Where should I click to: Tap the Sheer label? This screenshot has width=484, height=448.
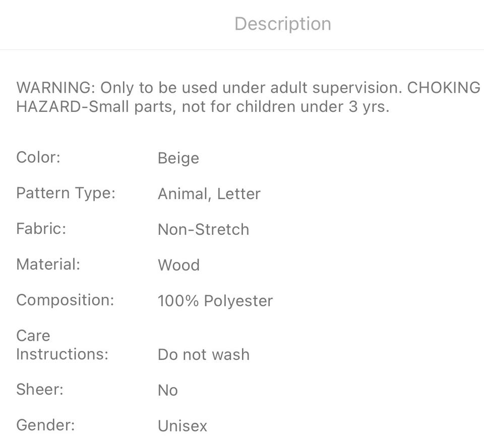pos(40,390)
